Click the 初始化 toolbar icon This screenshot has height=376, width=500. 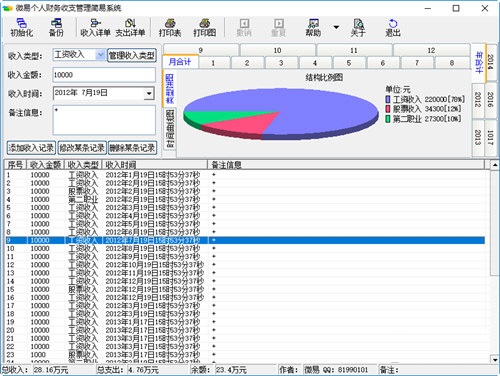(22, 27)
